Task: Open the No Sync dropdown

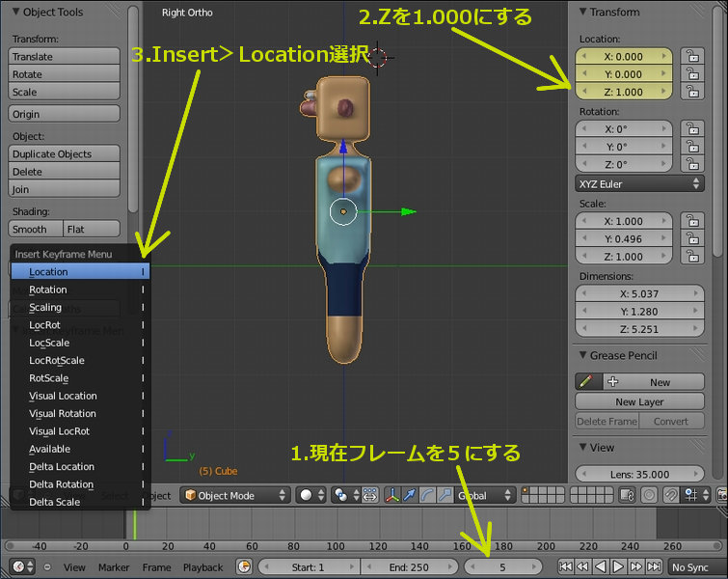Action: [697, 566]
